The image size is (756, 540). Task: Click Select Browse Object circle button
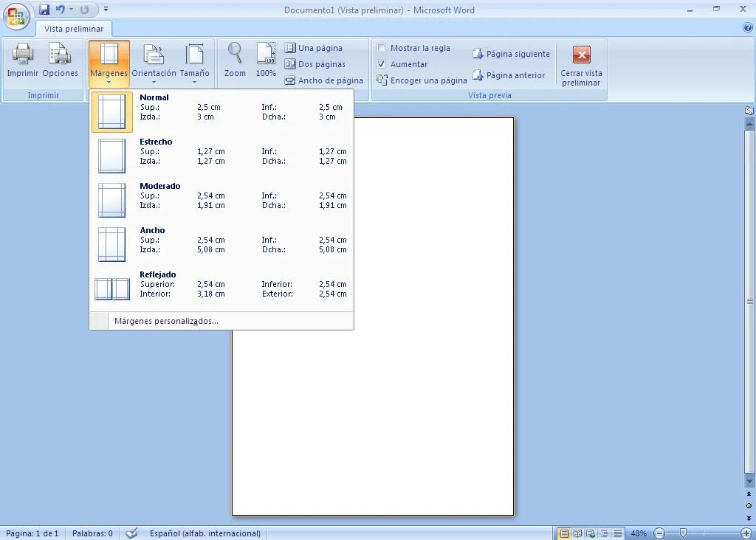[x=749, y=506]
